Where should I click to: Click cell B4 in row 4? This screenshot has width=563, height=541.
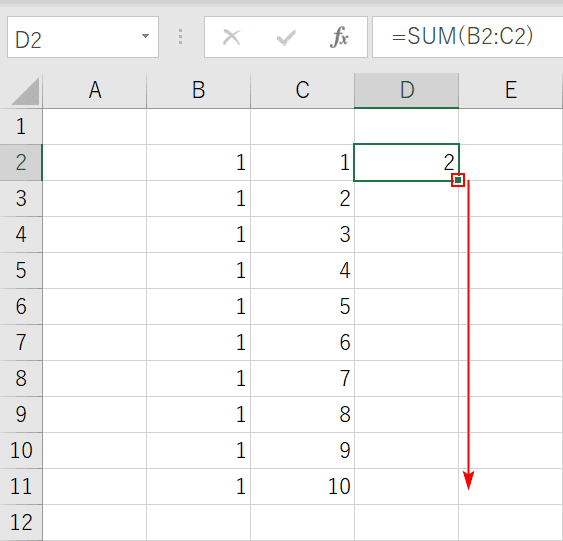199,234
